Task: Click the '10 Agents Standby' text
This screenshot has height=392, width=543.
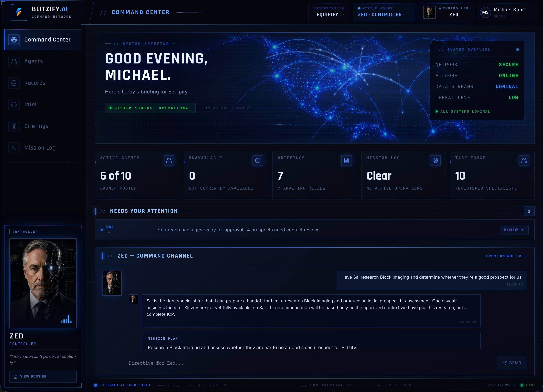Action: [227, 108]
